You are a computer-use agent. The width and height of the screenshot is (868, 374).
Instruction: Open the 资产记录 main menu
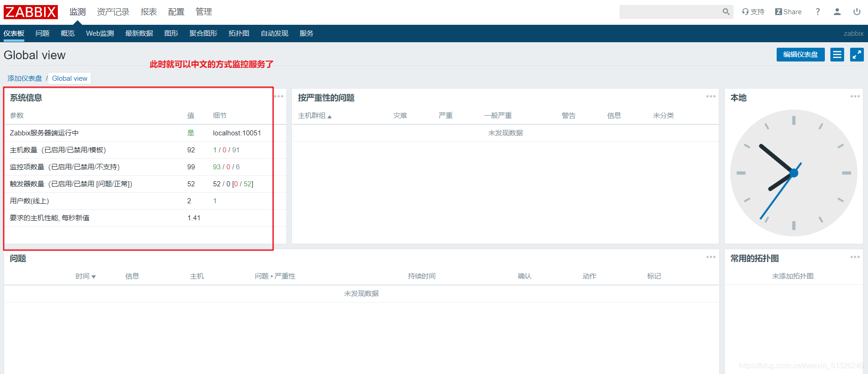[113, 12]
